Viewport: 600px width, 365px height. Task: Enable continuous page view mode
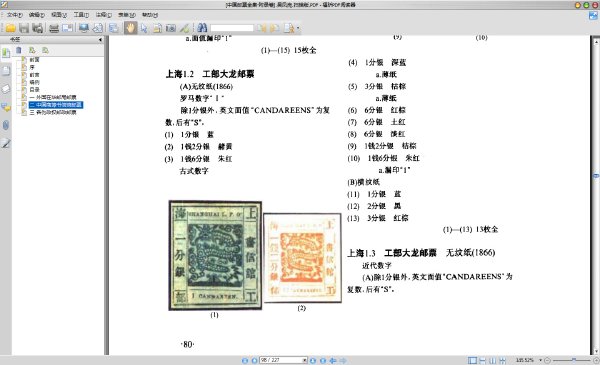tap(483, 360)
